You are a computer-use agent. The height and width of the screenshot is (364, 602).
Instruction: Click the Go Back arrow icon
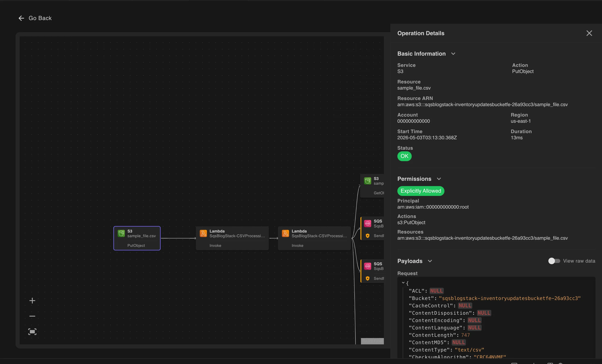coord(21,18)
